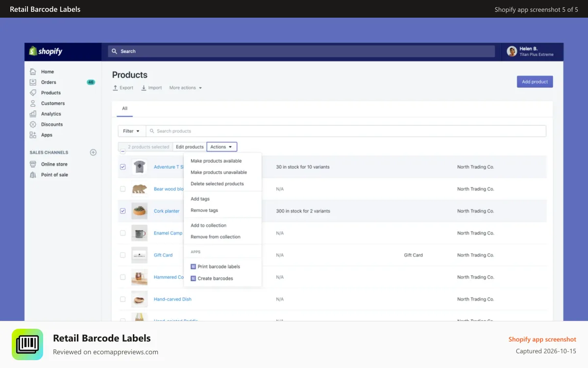This screenshot has width=588, height=368.
Task: Click the Orders sidebar icon
Action: click(33, 82)
